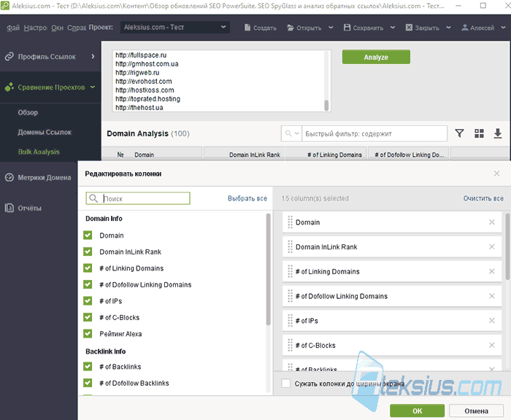The width and height of the screenshot is (511, 420).
Task: Remove # of Dofollow Linking Domains selected column
Action: point(492,296)
